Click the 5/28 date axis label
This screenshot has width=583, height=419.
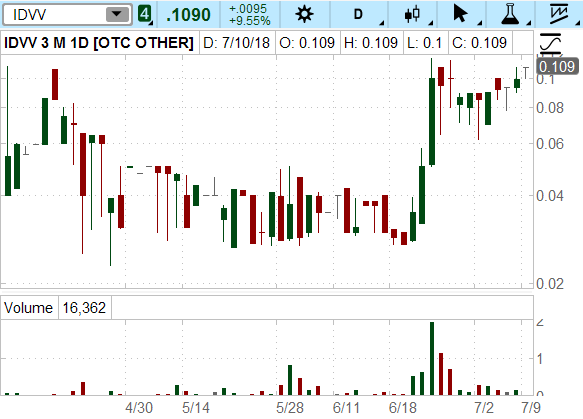290,408
